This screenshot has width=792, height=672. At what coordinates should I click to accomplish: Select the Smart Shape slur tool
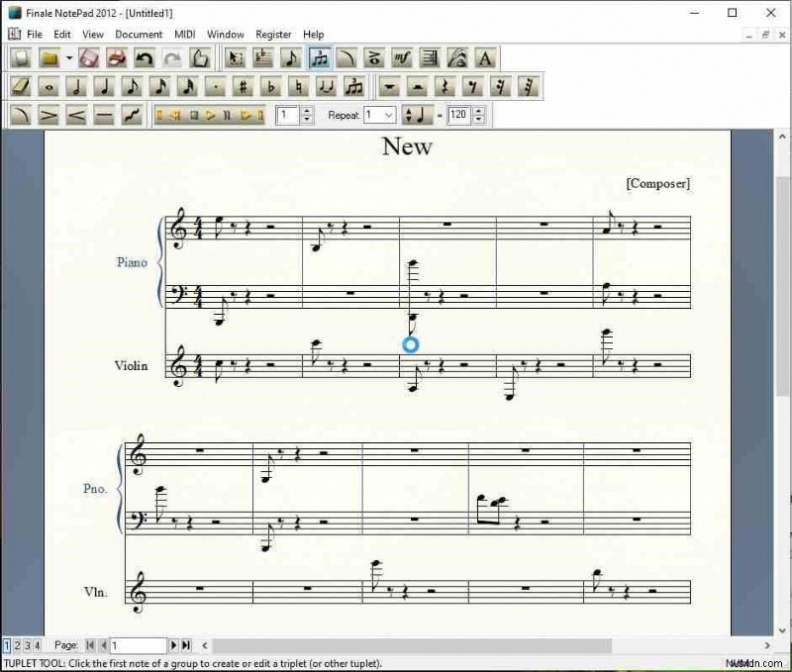[346, 58]
